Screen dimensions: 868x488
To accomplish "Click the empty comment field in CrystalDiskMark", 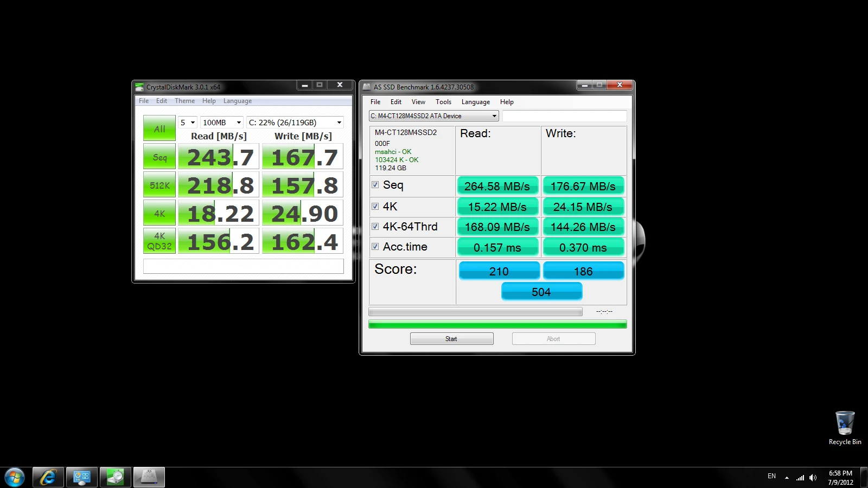I will point(243,266).
